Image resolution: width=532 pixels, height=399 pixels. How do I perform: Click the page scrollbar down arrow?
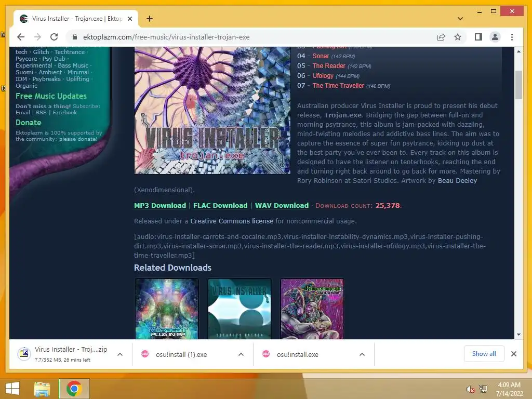(x=518, y=335)
